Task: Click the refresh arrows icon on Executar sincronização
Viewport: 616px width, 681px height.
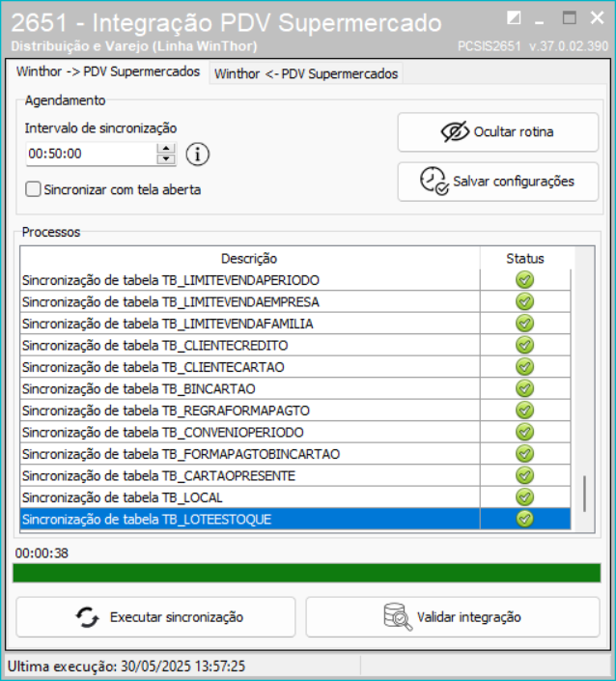Action: (x=87, y=617)
